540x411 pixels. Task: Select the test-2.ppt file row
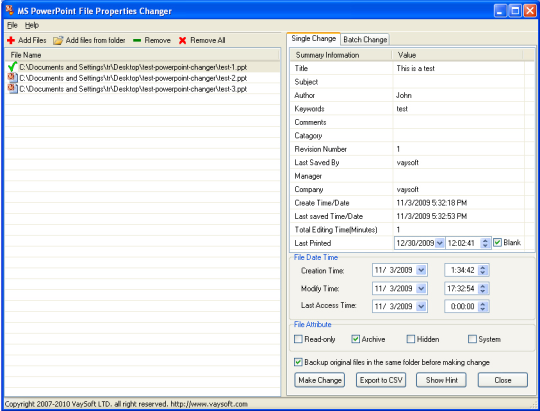click(x=143, y=78)
